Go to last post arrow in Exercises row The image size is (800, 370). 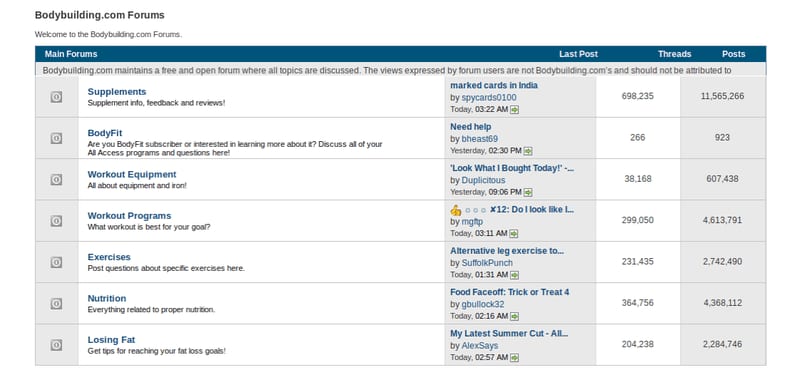(514, 275)
